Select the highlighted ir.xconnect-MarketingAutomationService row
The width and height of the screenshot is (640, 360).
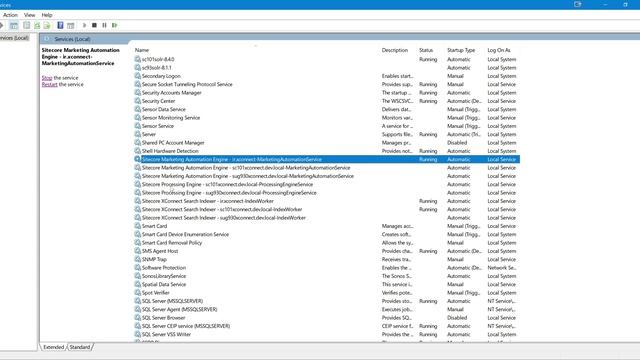(327, 159)
